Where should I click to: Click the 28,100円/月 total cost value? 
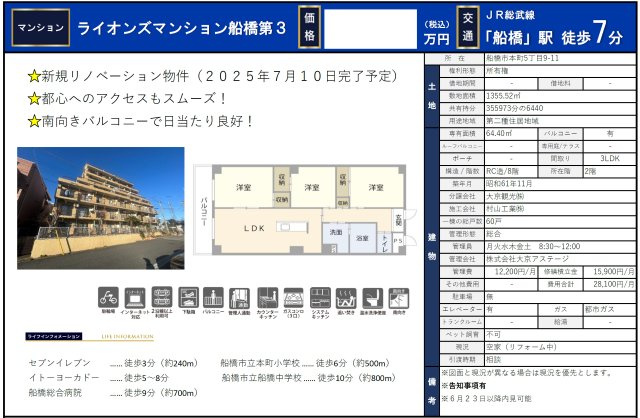[614, 284]
